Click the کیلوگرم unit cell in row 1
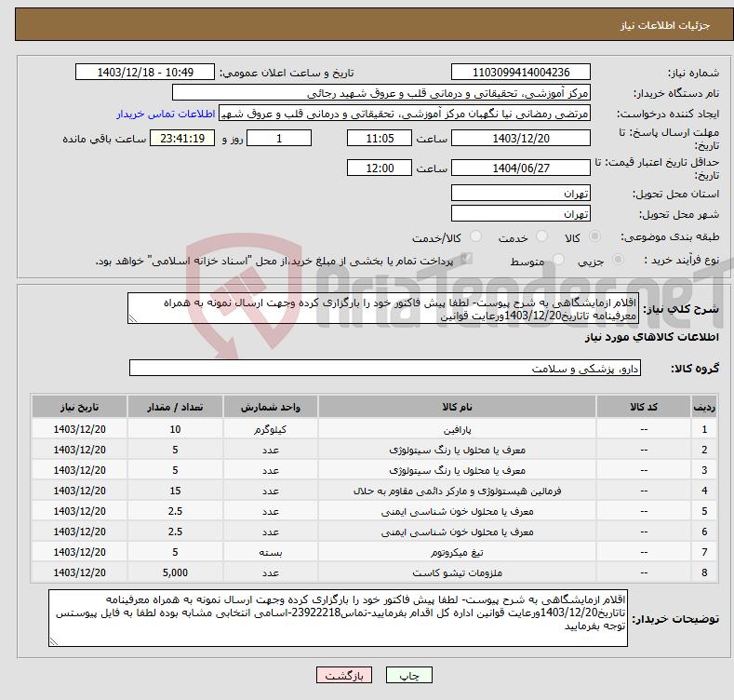Screen dimensions: 734x700 (x=271, y=429)
